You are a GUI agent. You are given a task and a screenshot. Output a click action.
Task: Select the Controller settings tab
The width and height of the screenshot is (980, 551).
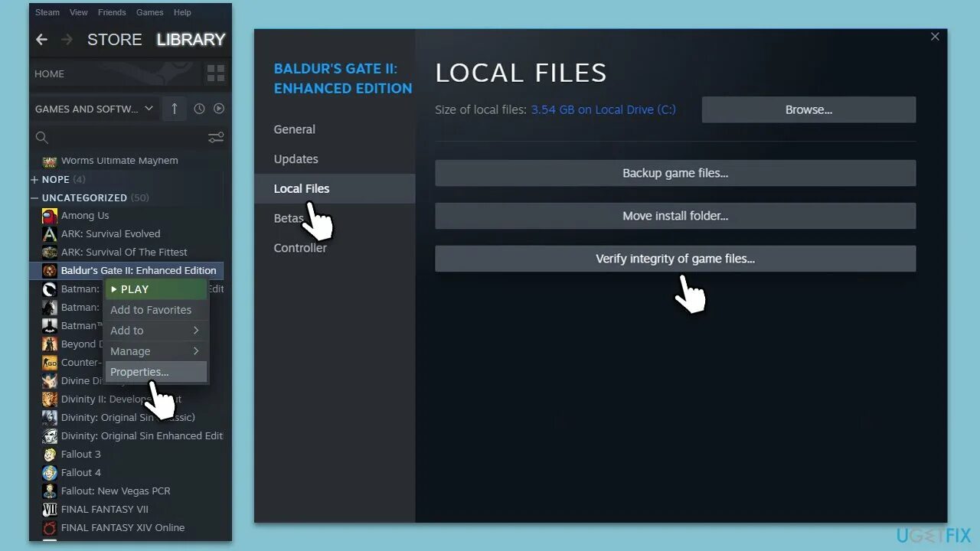tap(300, 248)
